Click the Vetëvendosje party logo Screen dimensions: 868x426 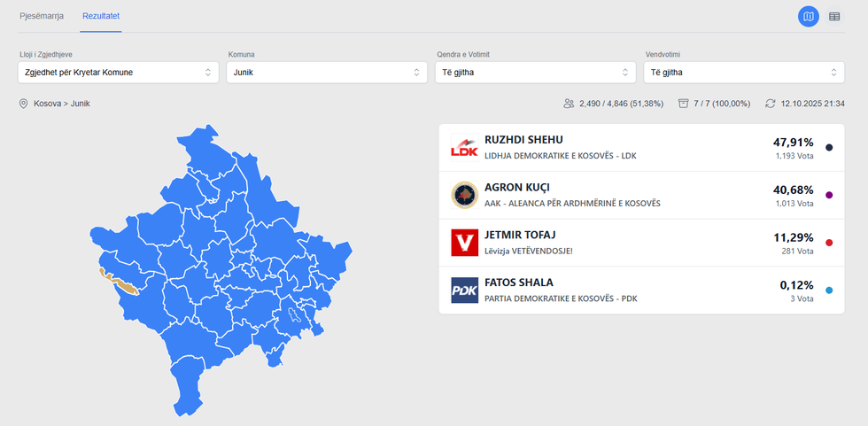click(x=464, y=243)
